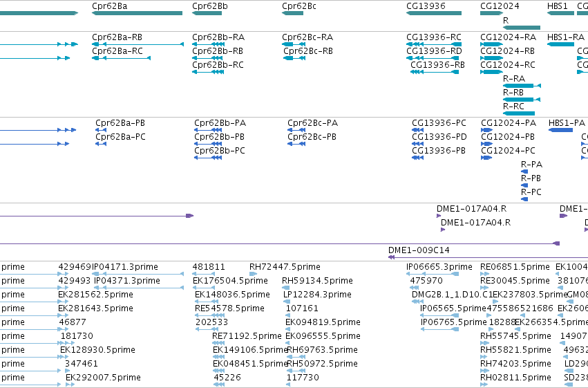Select protein CG12024-PB

pyautogui.click(x=508, y=137)
